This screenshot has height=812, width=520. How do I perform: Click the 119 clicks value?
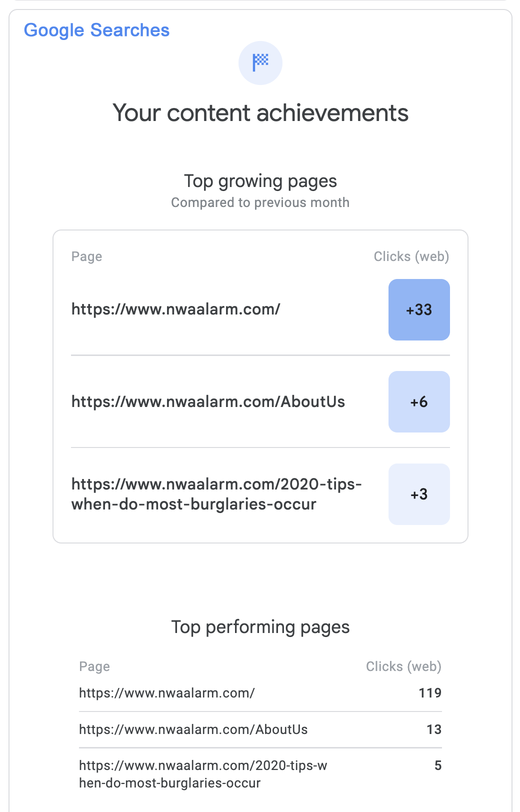(429, 693)
